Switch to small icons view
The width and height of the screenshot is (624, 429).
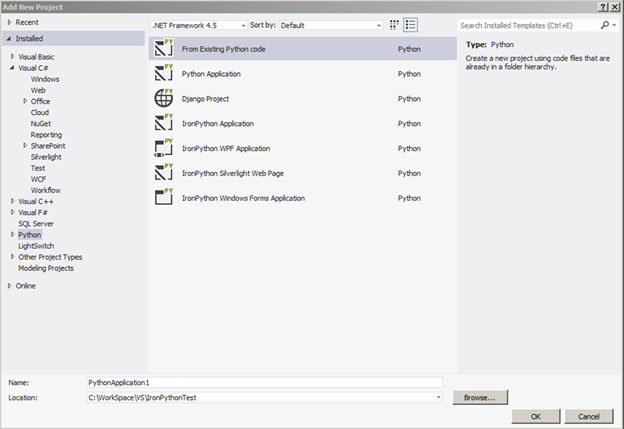coord(394,25)
